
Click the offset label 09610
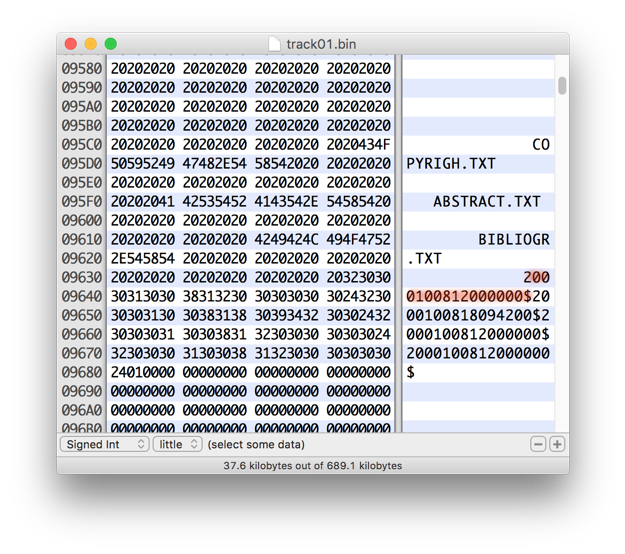pyautogui.click(x=82, y=239)
